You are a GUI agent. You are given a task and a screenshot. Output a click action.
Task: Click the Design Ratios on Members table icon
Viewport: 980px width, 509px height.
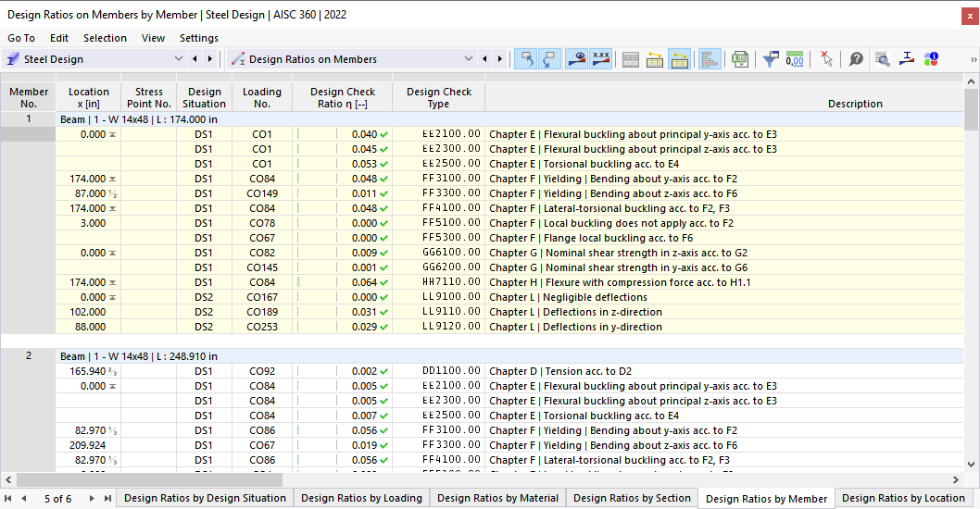click(238, 59)
